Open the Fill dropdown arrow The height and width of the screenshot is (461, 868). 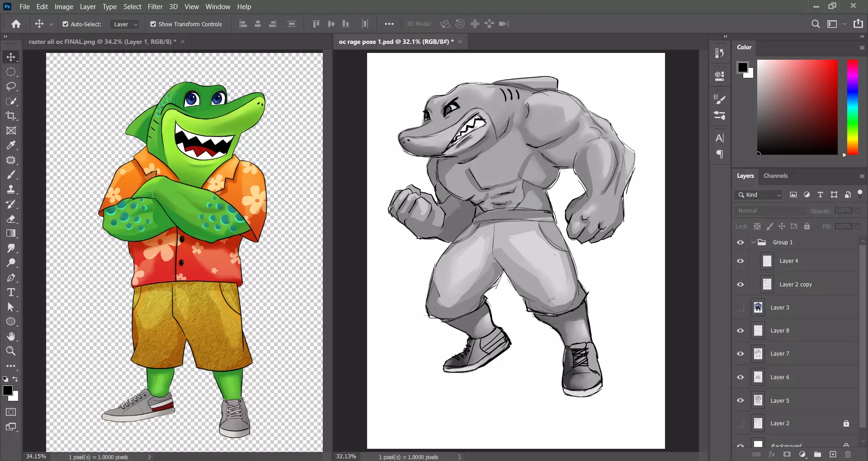click(x=858, y=226)
